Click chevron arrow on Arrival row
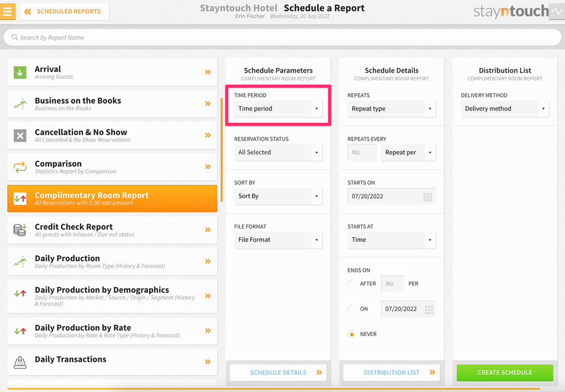This screenshot has height=392, width=565. coord(208,72)
